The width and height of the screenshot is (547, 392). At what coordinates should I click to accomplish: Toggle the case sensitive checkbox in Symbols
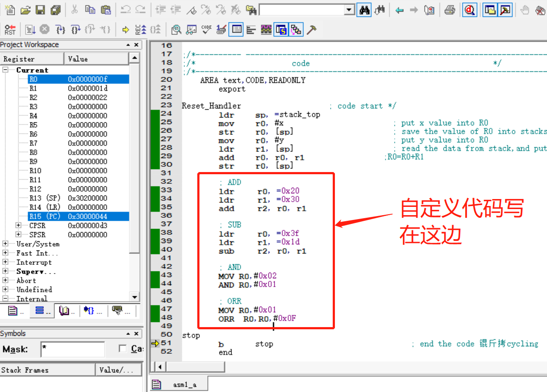pyautogui.click(x=123, y=349)
